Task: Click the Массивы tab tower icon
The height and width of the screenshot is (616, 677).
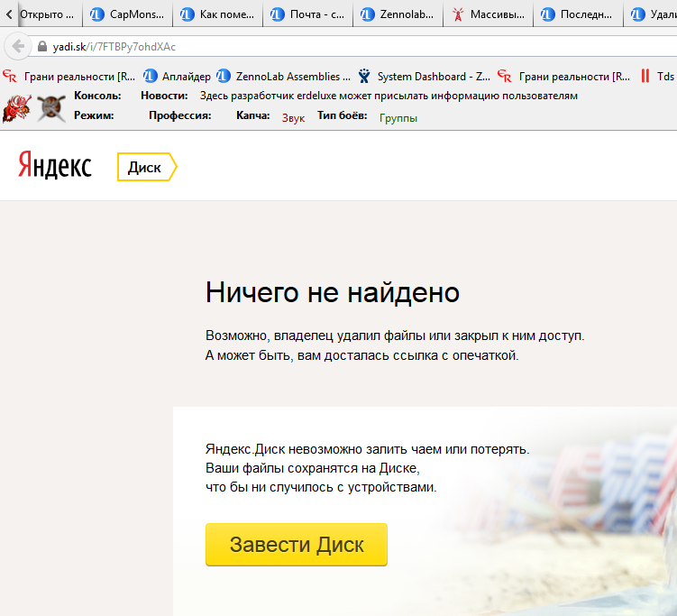Action: [x=458, y=14]
